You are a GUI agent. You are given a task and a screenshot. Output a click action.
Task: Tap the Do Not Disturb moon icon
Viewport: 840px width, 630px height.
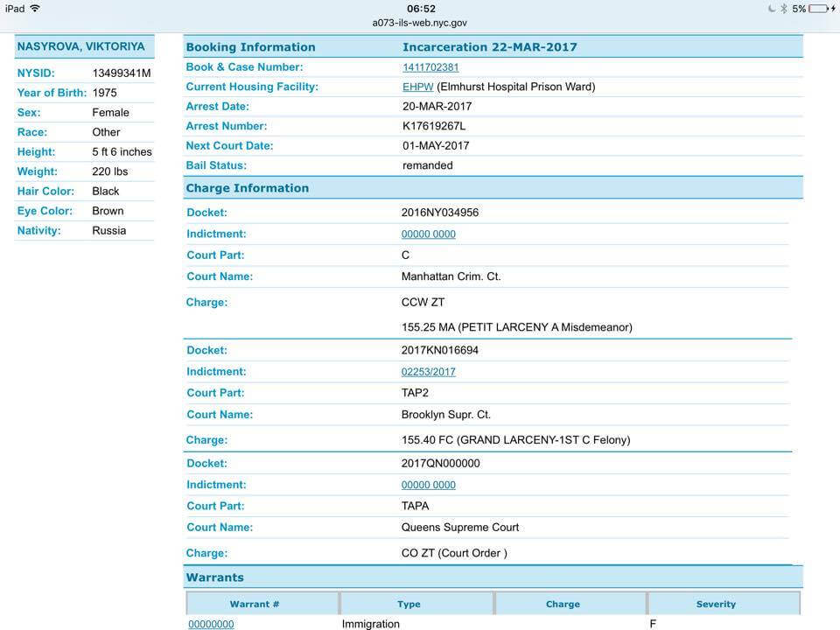click(770, 8)
